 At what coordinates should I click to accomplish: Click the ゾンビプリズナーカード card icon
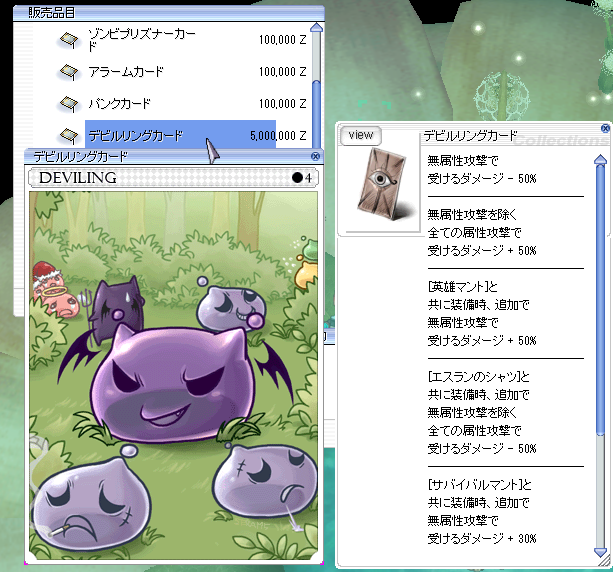click(x=69, y=40)
